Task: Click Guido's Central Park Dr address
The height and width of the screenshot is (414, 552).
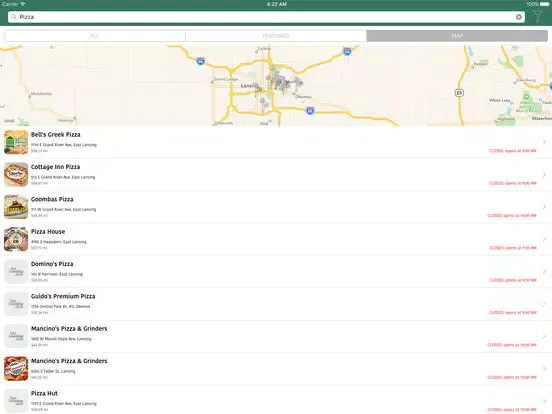Action: [61, 307]
